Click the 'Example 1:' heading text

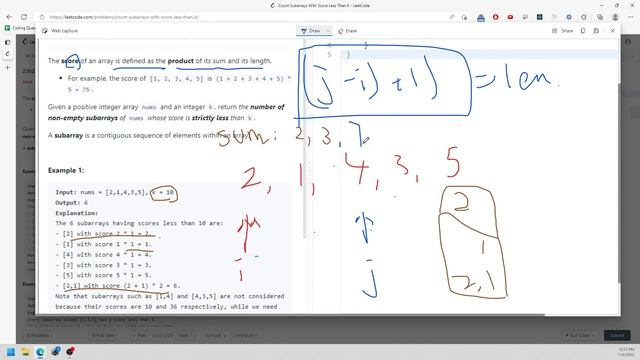pos(66,170)
